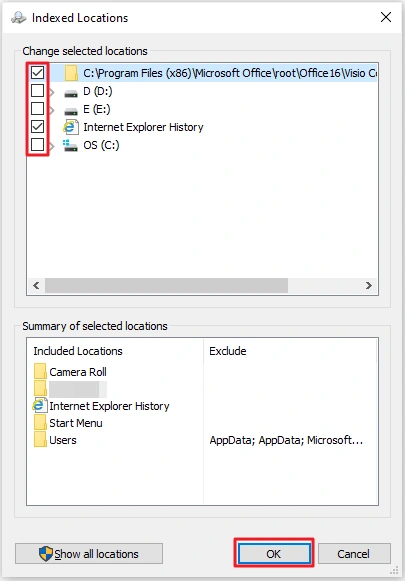Click the OS (C:) Windows drive icon
405x581 pixels.
click(x=70, y=145)
